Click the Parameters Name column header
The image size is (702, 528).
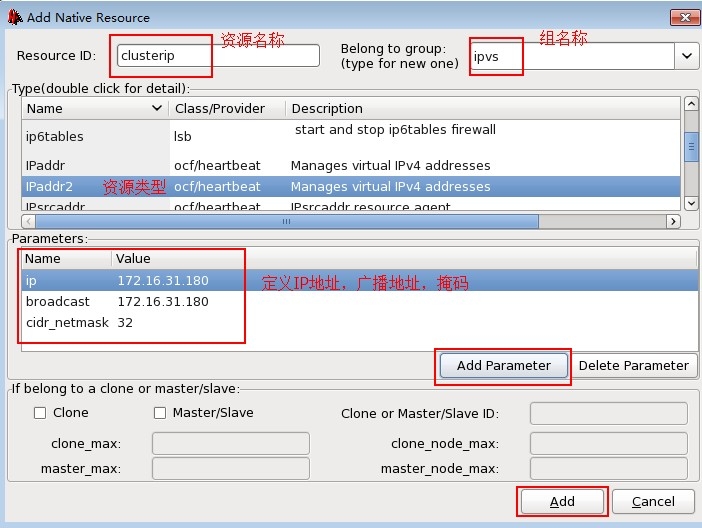coord(66,258)
